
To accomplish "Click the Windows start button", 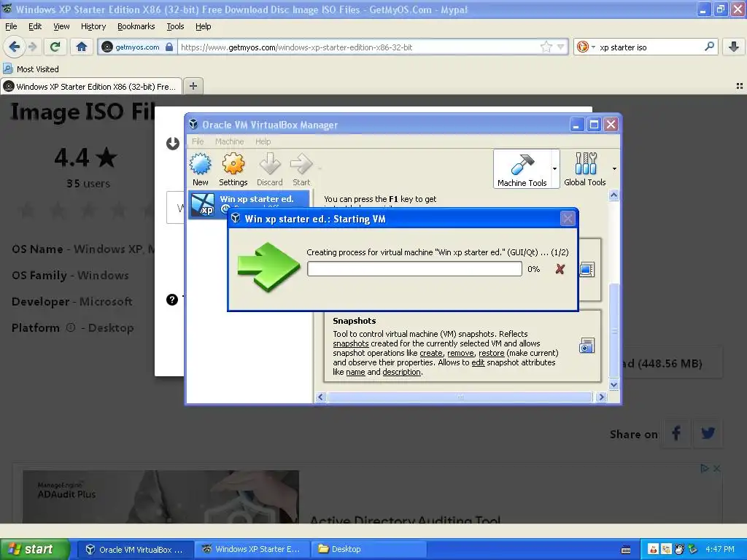I will pyautogui.click(x=35, y=549).
